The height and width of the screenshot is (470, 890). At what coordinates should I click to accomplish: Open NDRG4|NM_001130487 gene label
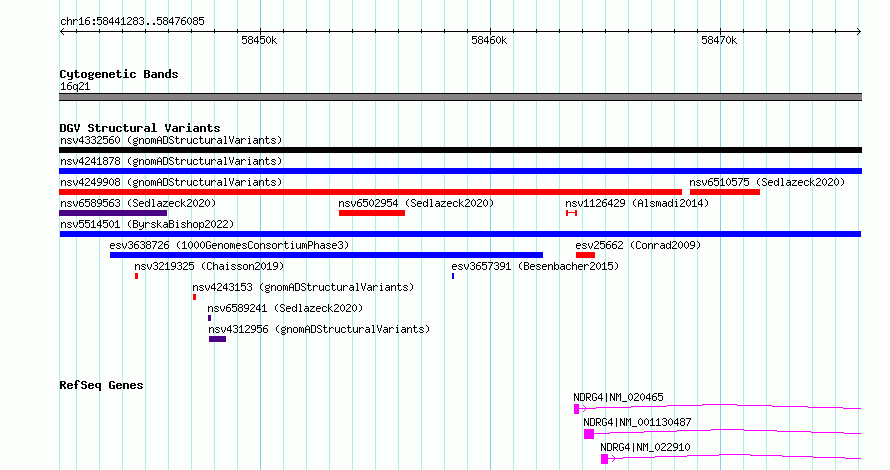coord(637,422)
